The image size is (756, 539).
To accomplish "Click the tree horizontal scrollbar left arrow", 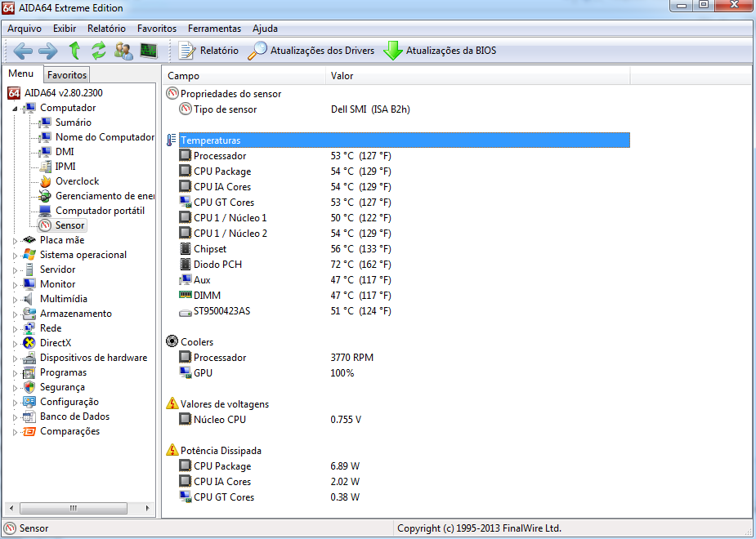I will click(x=11, y=508).
